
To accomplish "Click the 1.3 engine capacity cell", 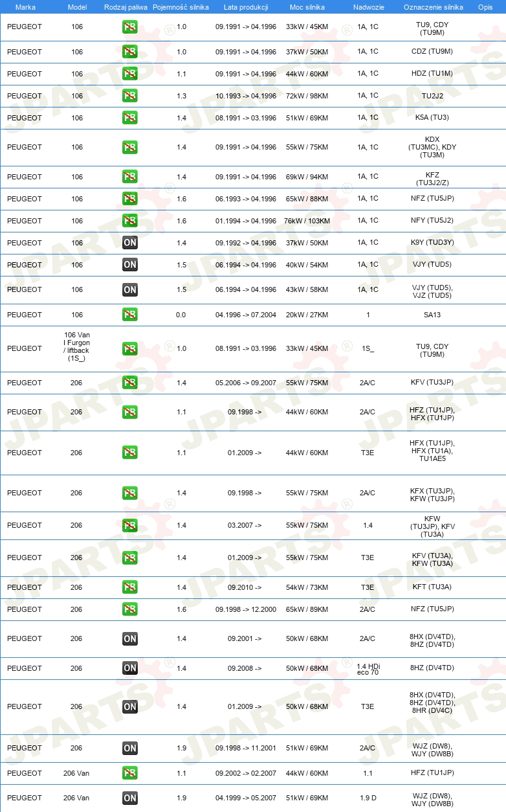I will [x=181, y=96].
